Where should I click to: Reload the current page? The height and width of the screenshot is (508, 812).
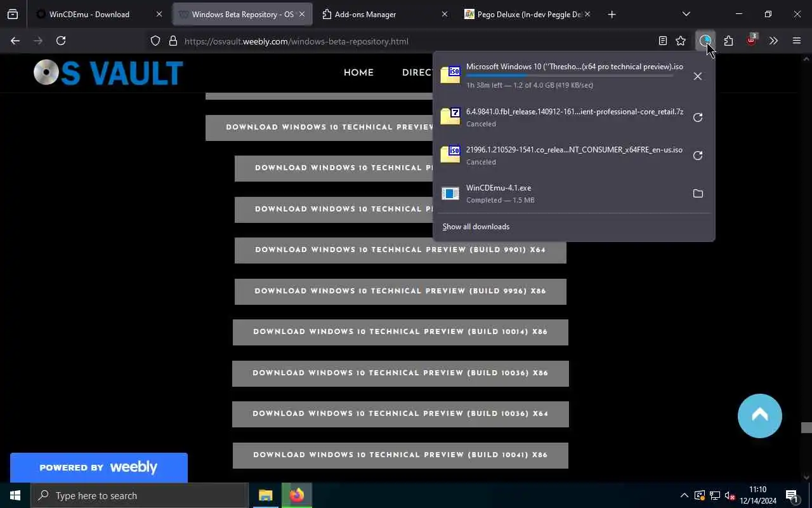click(61, 41)
